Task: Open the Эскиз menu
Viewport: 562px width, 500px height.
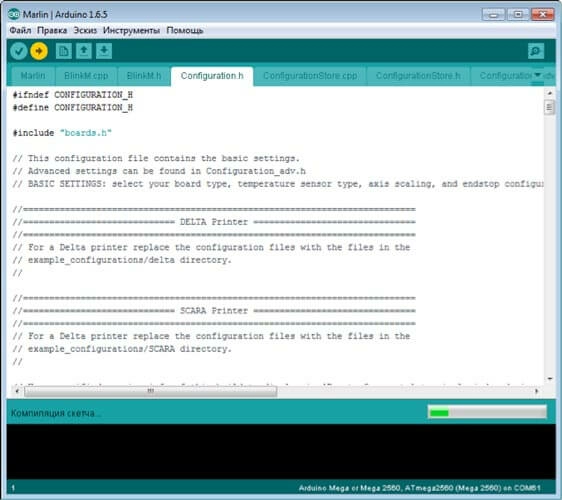Action: [x=85, y=30]
